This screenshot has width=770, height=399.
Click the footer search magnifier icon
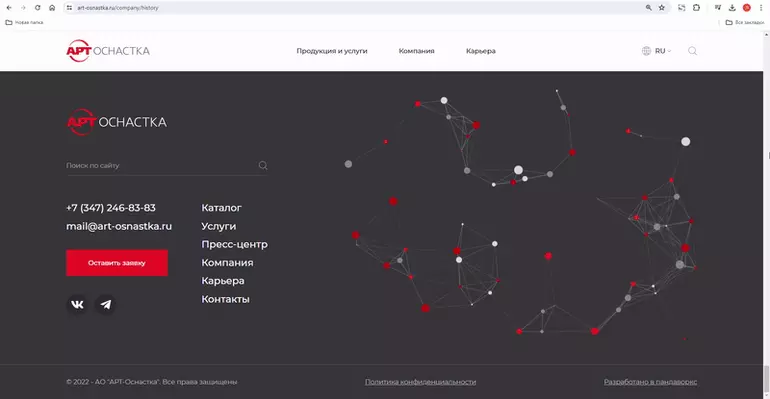[263, 165]
